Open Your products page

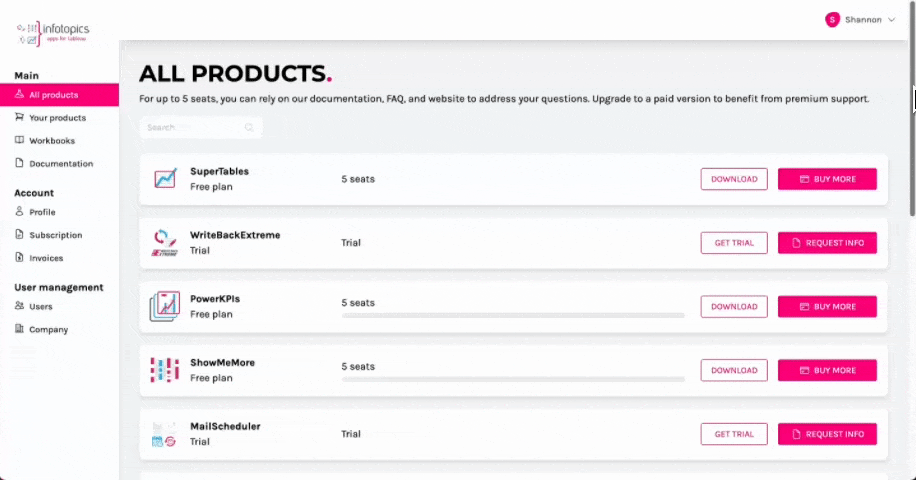[x=57, y=117]
